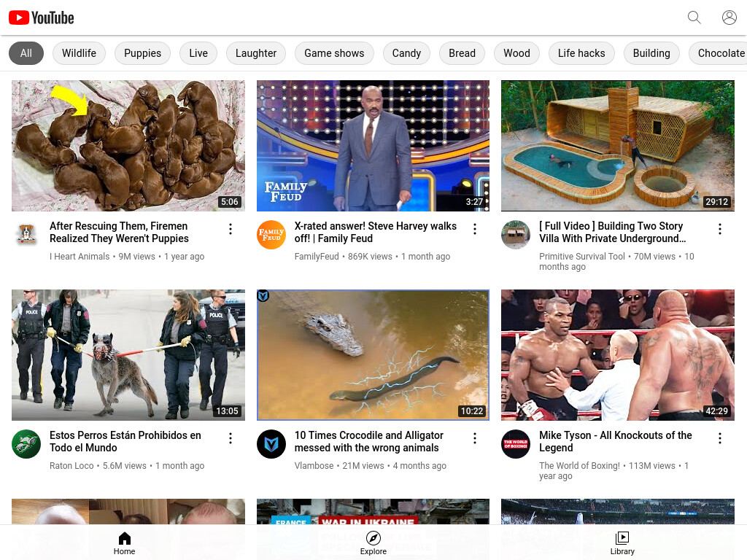Viewport: 747px width, 560px height.
Task: Open title 10 Times Crocodile and Alligator
Action: (368, 441)
